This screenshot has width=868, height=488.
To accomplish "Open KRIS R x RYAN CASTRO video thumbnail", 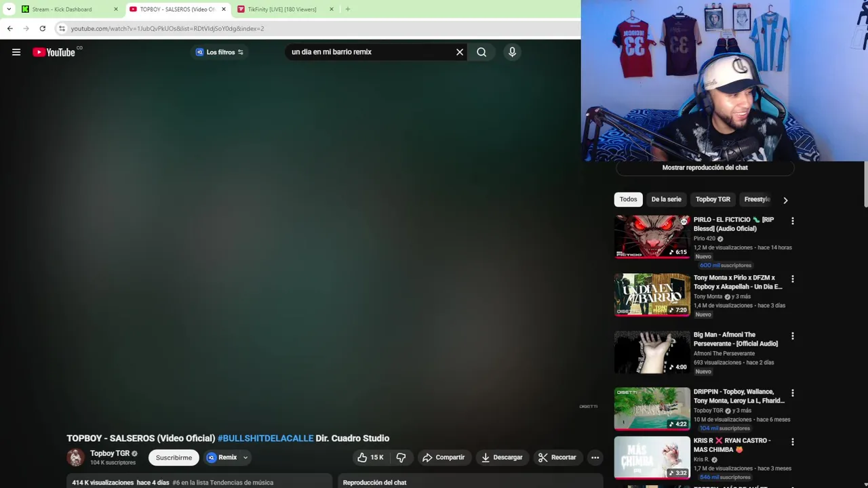I will click(x=652, y=458).
